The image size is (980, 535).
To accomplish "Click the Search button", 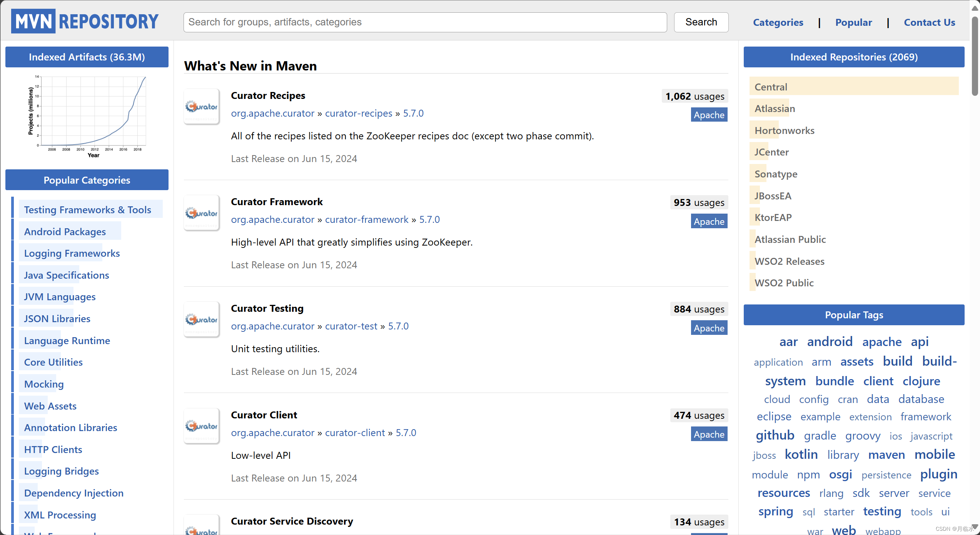I will 701,22.
